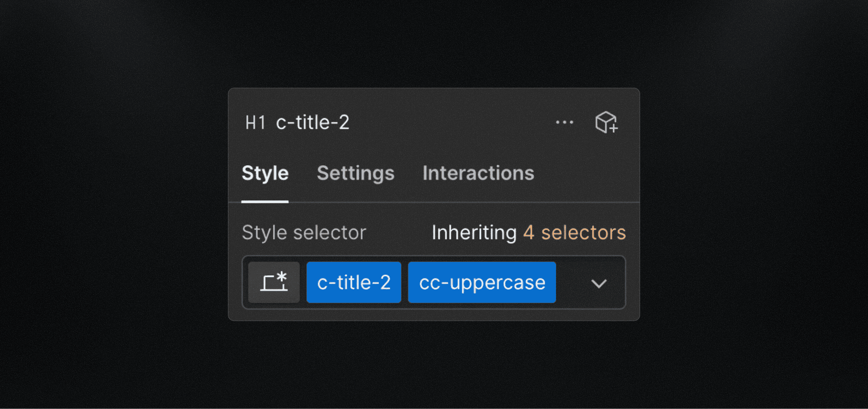The image size is (868, 409).
Task: Open the Interactions tab
Action: coord(478,173)
